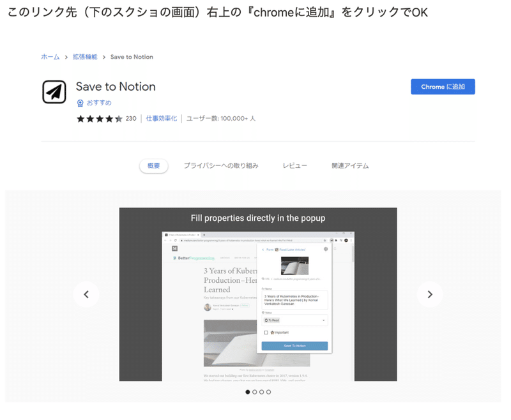This screenshot has height=420, width=511.
Task: Go to next screenshot with right arrow
Action: [x=430, y=294]
